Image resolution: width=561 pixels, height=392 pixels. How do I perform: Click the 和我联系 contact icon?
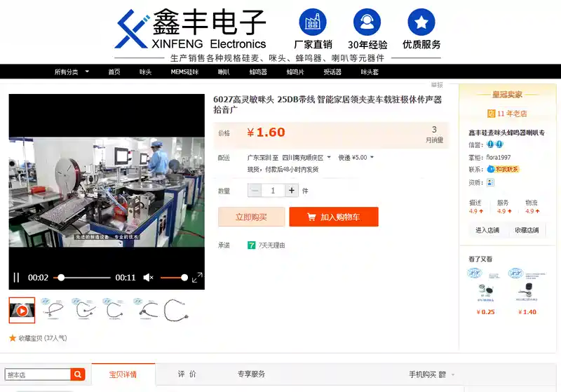(x=503, y=169)
